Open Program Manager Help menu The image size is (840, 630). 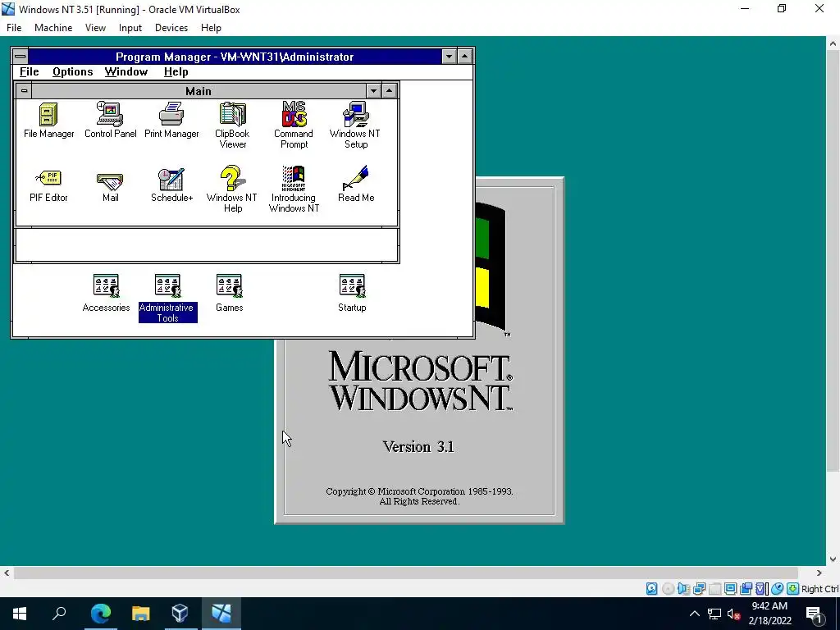[176, 72]
